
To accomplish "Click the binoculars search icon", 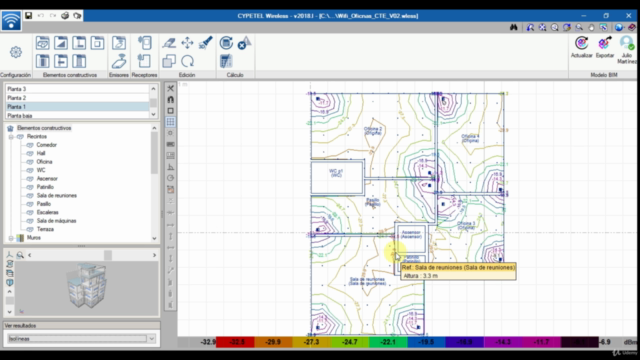I will [x=513, y=27].
